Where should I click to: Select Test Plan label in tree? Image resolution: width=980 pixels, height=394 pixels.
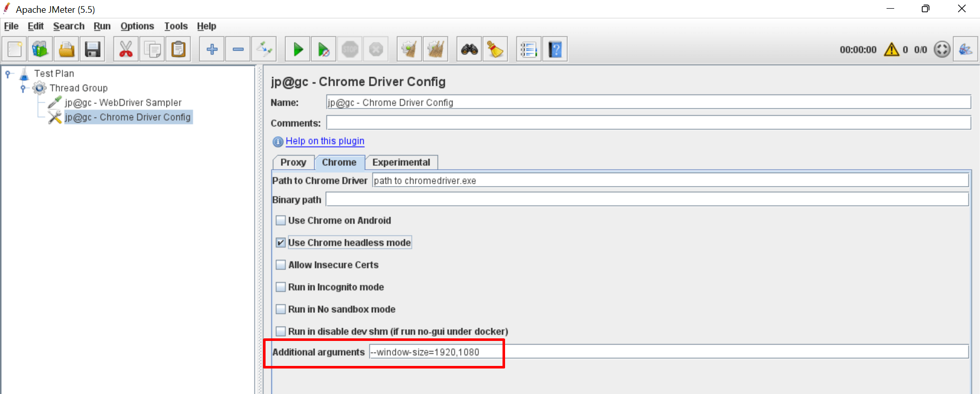point(54,74)
